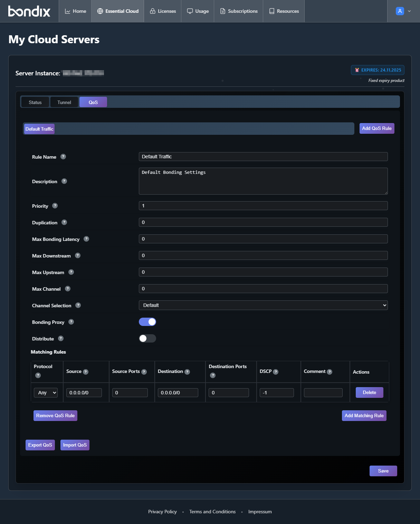Open the Licenses menu item
420x524 pixels.
pyautogui.click(x=163, y=11)
